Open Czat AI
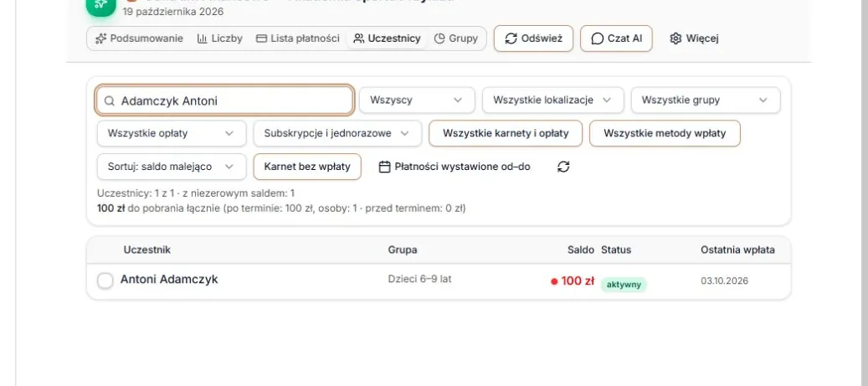868x386 pixels. coord(616,39)
